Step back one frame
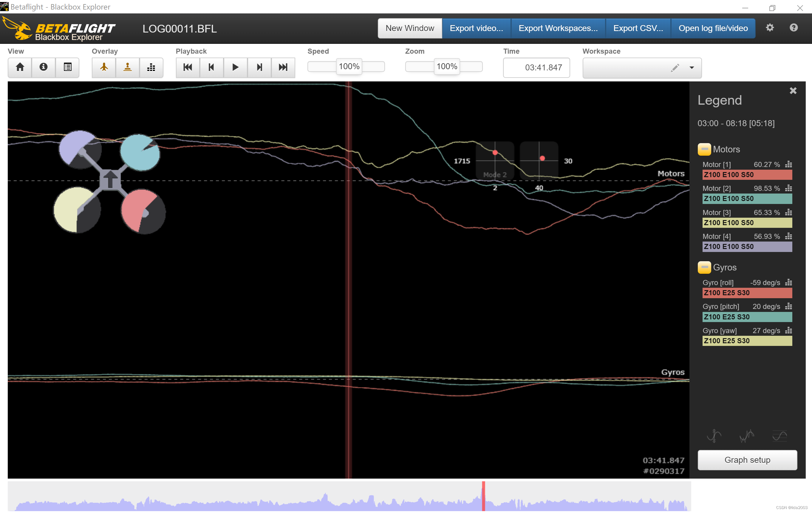812x512 pixels. click(x=211, y=67)
